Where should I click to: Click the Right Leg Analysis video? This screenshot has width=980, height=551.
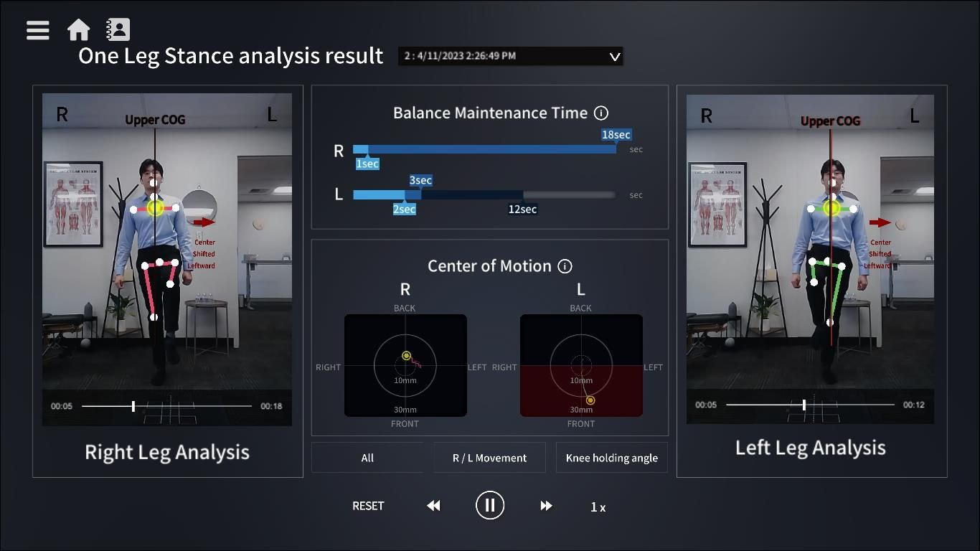pyautogui.click(x=167, y=259)
